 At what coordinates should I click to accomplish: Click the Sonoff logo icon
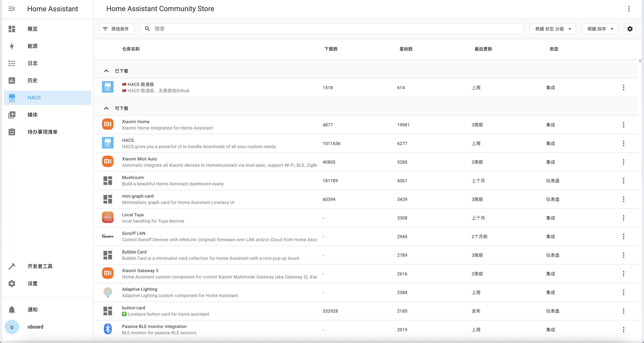(108, 236)
